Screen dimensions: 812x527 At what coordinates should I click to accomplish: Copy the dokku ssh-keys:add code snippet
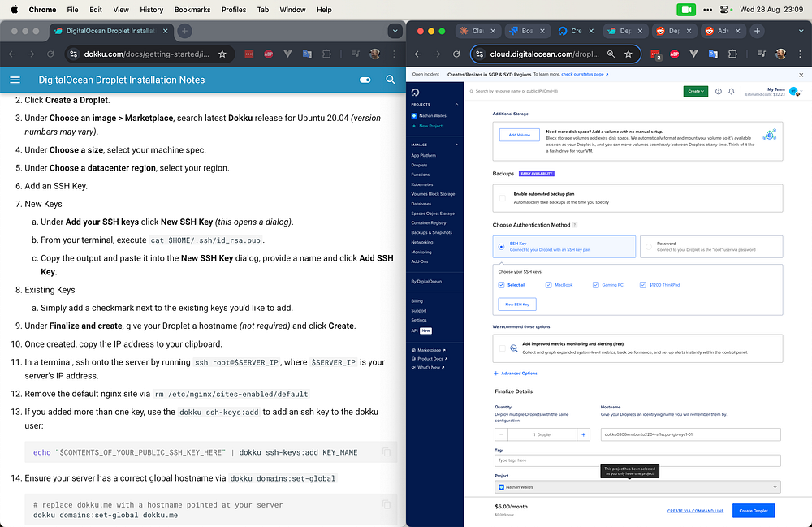point(387,452)
